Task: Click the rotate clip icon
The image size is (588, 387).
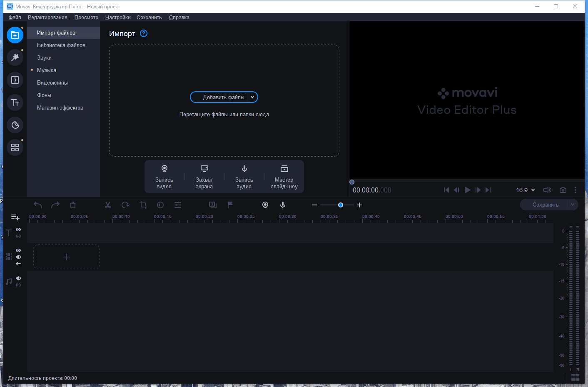Action: pyautogui.click(x=125, y=205)
